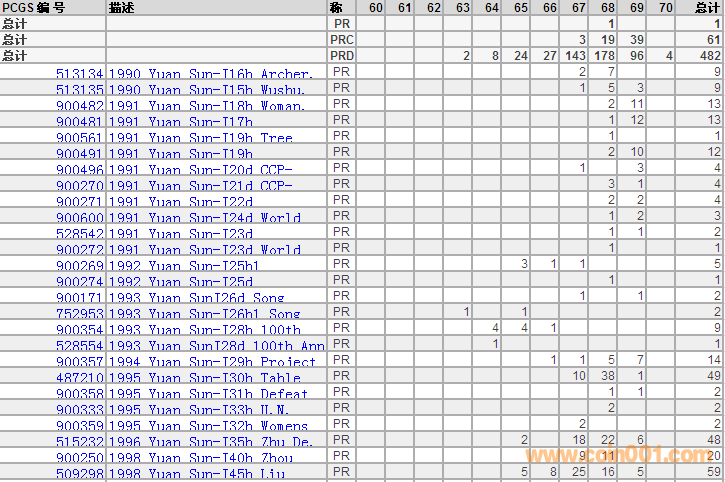Click the 1993 Yuan Sun-I28h 100th description
725x482 pixels.
tap(204, 330)
